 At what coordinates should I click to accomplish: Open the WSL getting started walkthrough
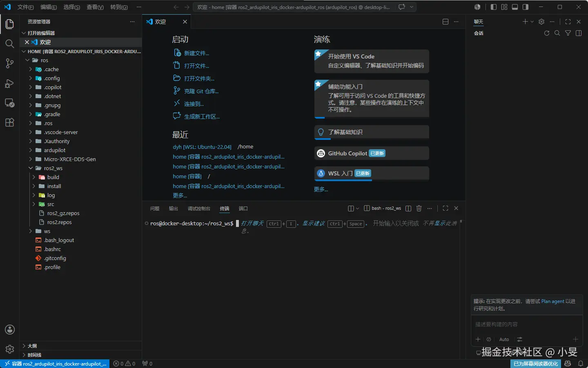[372, 173]
